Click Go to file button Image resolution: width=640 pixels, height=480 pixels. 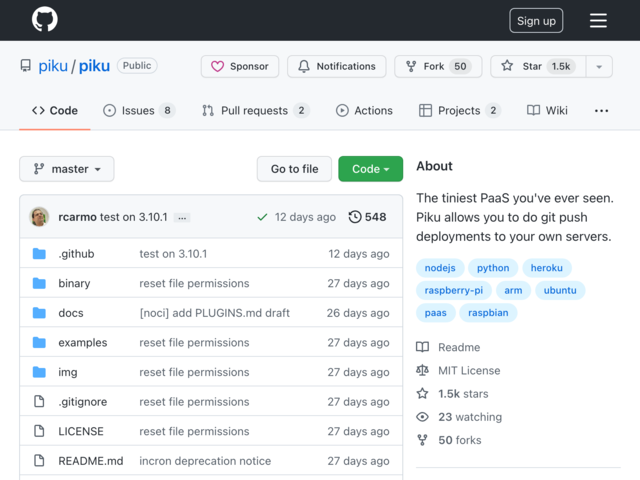point(294,169)
